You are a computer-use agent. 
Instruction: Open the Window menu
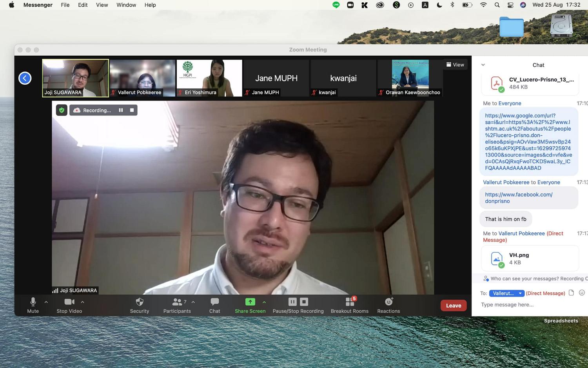click(x=126, y=5)
